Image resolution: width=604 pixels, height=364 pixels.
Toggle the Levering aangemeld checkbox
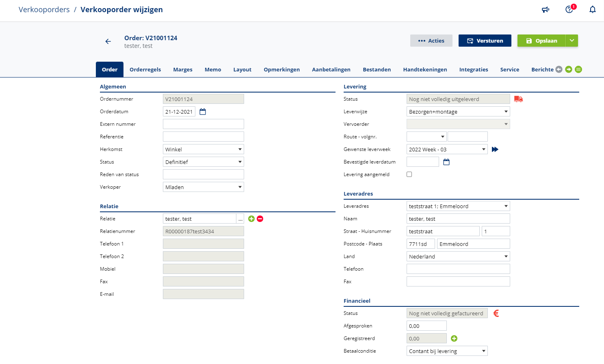point(409,174)
